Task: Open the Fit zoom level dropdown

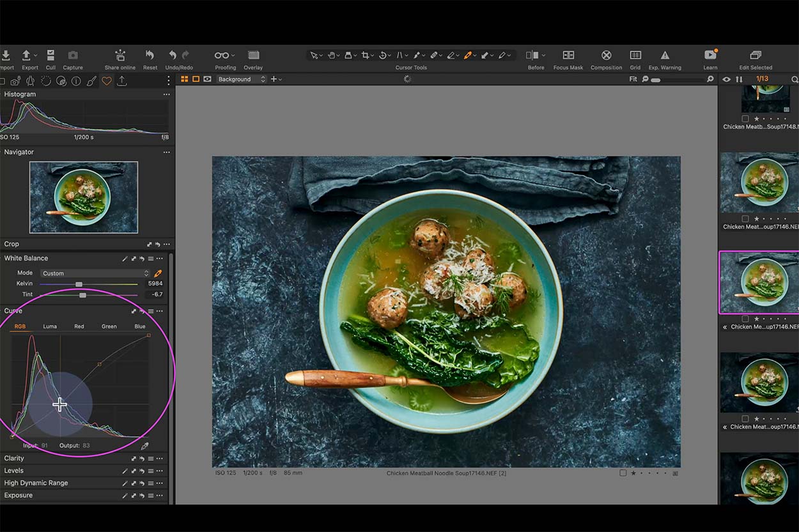Action: coord(633,79)
